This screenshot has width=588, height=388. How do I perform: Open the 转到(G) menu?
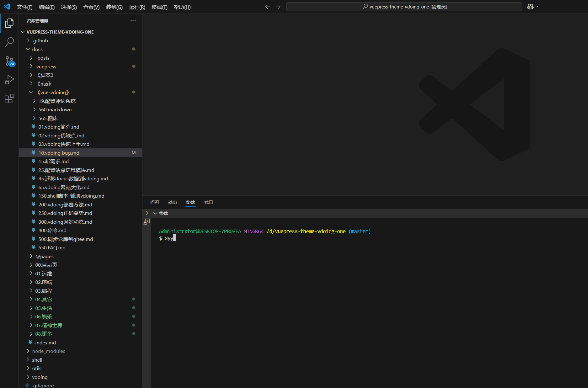tap(114, 7)
